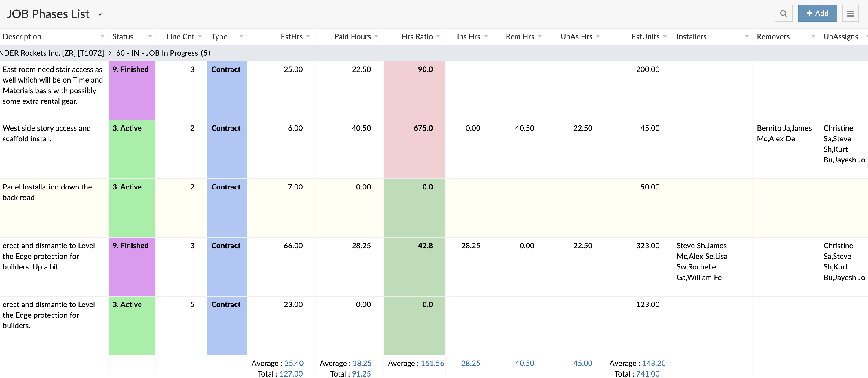This screenshot has height=378, width=868.
Task: Open Line Cnt column dropdown arrow
Action: pyautogui.click(x=200, y=36)
